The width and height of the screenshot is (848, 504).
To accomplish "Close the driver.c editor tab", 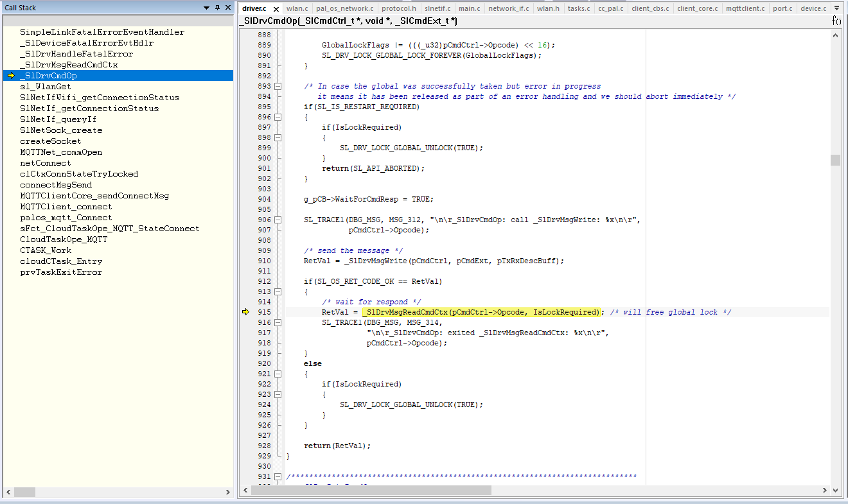I will pos(276,9).
